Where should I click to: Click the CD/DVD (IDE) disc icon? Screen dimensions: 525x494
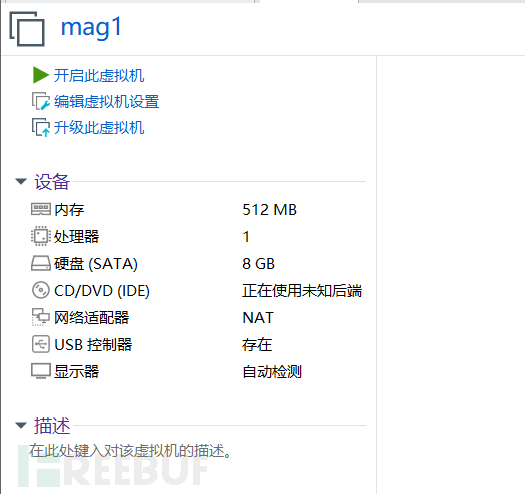tap(41, 290)
